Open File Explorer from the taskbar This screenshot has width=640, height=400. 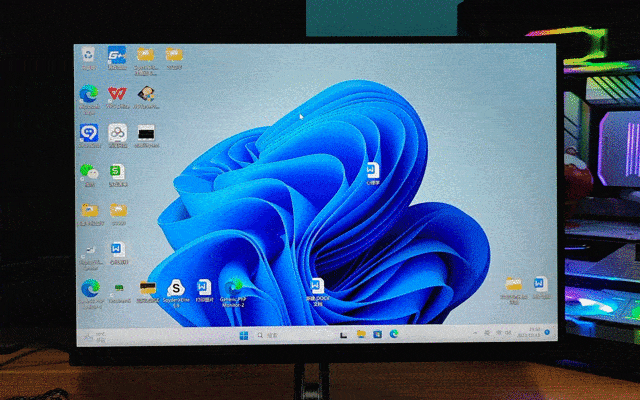pyautogui.click(x=361, y=334)
